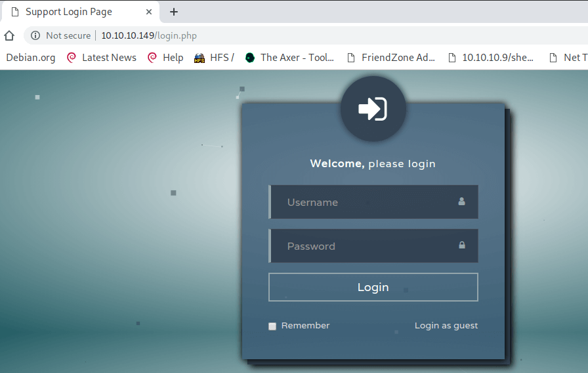Close the Support Login Page tab
This screenshot has width=588, height=373.
tap(149, 12)
